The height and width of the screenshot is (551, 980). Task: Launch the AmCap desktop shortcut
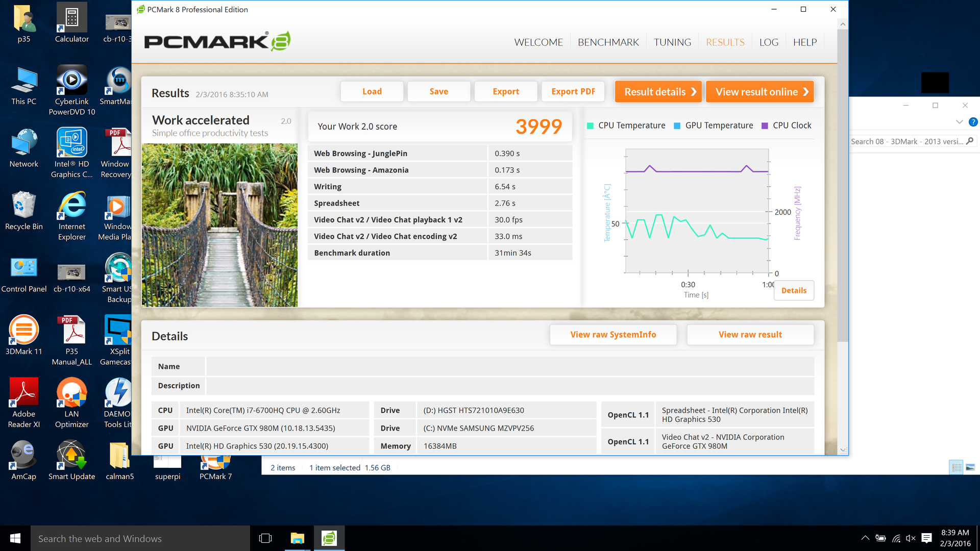tap(23, 460)
